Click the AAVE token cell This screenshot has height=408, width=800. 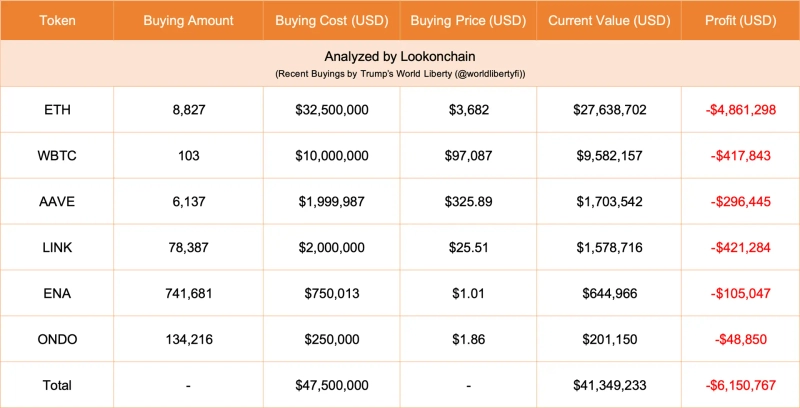tap(57, 201)
